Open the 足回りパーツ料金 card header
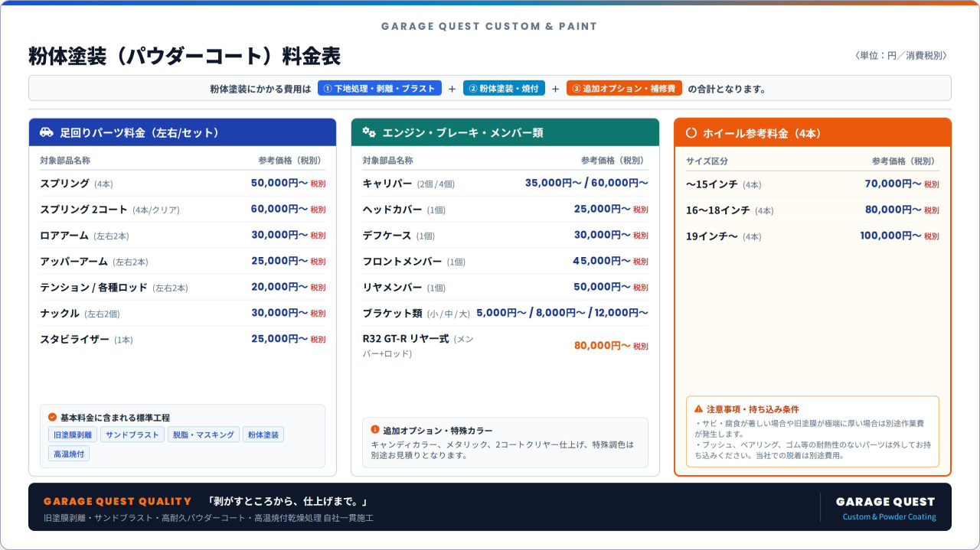Viewport: 980px width, 550px height. (182, 132)
